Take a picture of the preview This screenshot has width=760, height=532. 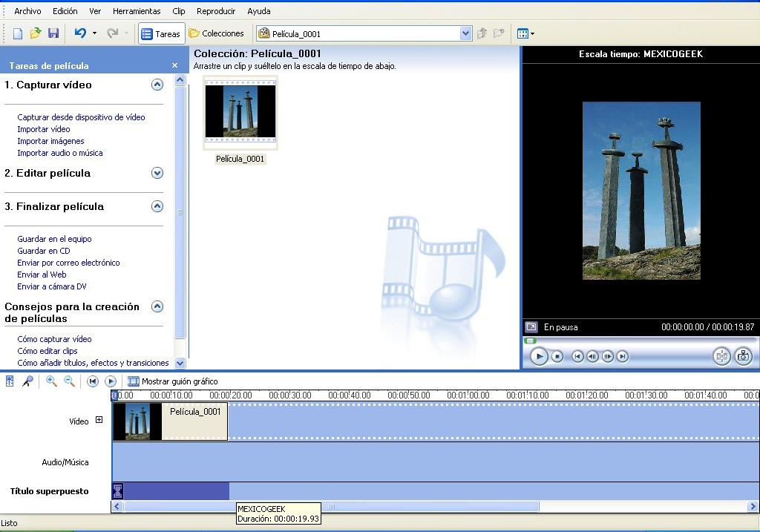[x=743, y=357]
